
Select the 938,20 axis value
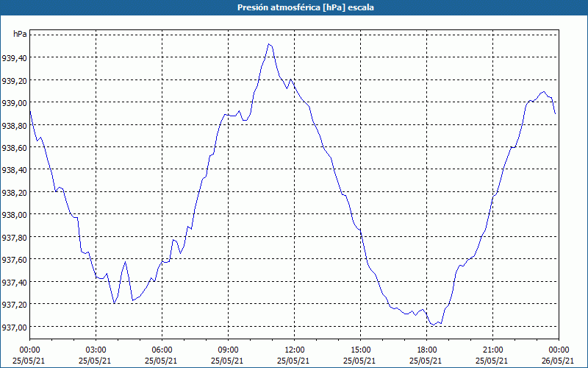pos(14,192)
